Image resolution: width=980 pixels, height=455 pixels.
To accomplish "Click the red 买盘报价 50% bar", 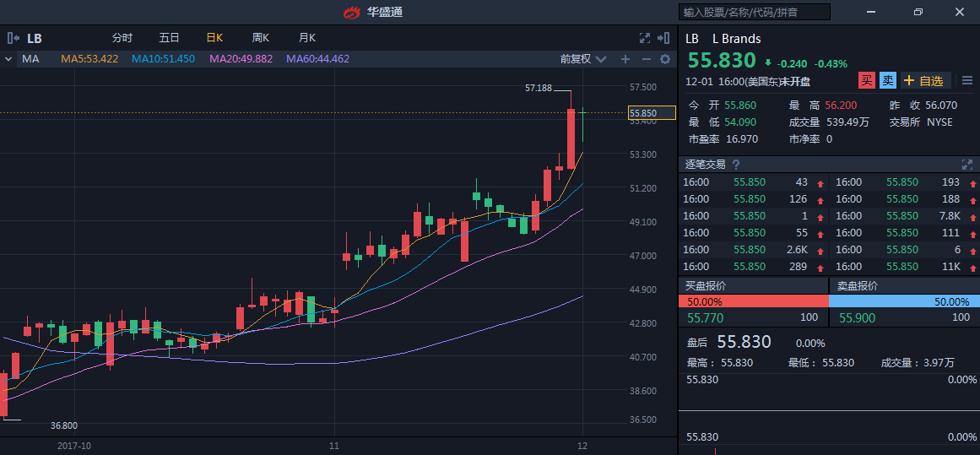I will point(753,301).
